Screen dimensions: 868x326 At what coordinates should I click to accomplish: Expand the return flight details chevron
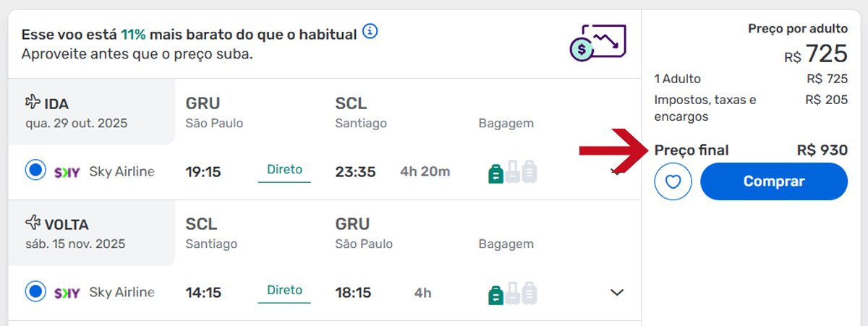click(617, 293)
